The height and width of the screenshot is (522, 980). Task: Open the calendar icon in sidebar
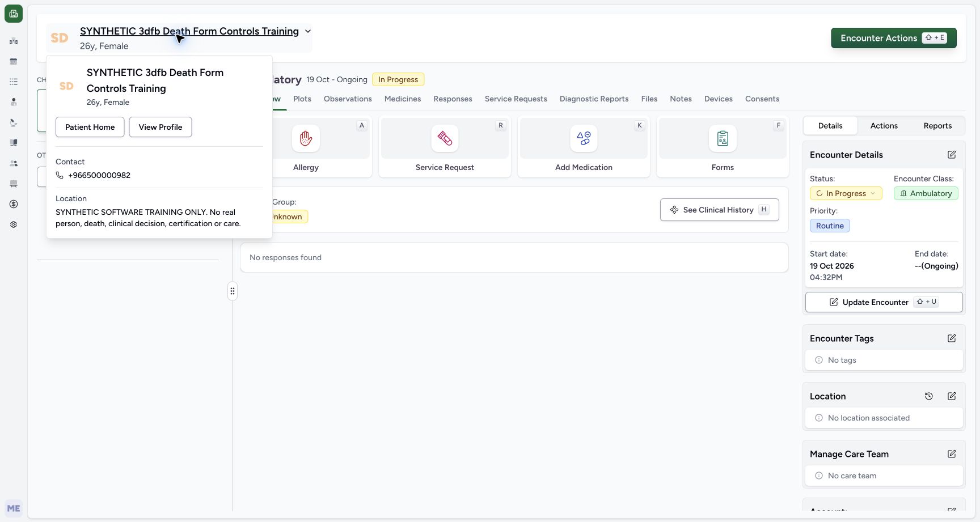14,61
